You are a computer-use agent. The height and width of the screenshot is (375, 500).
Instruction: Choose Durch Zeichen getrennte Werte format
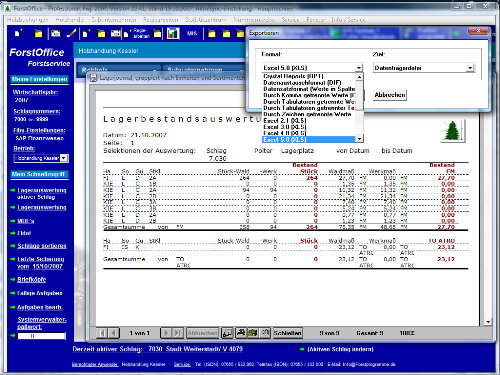pos(307,114)
